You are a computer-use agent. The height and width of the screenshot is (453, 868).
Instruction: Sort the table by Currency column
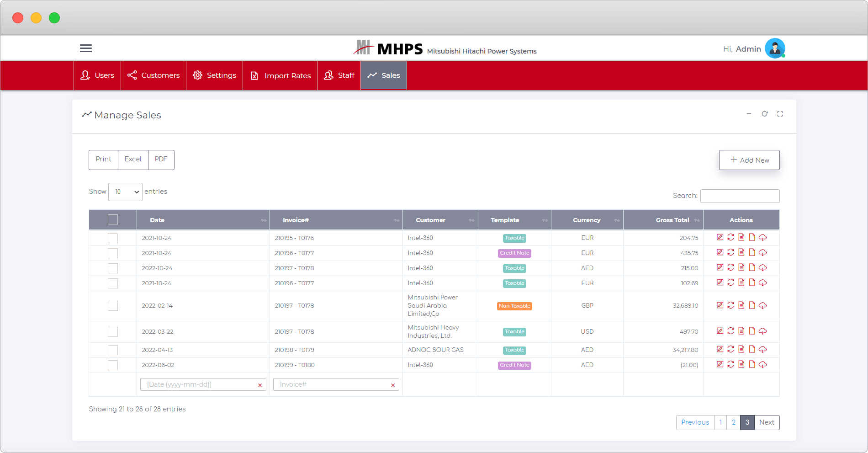tap(587, 220)
